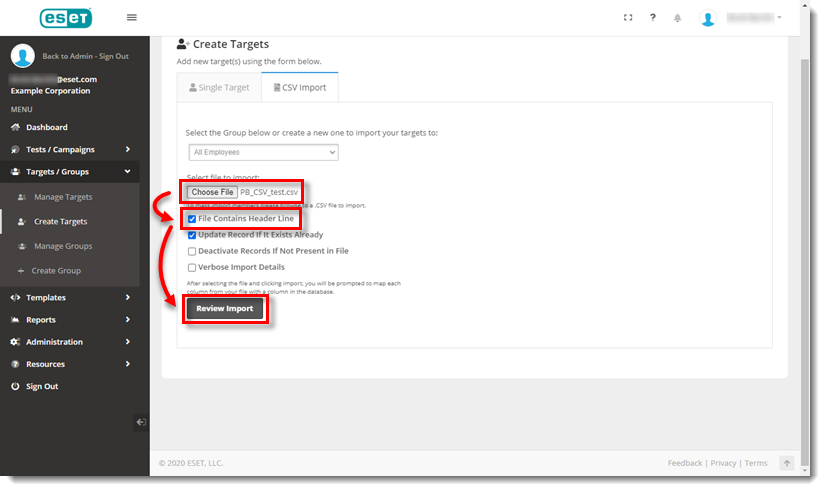
Task: Click the Review Import button
Action: click(x=225, y=309)
